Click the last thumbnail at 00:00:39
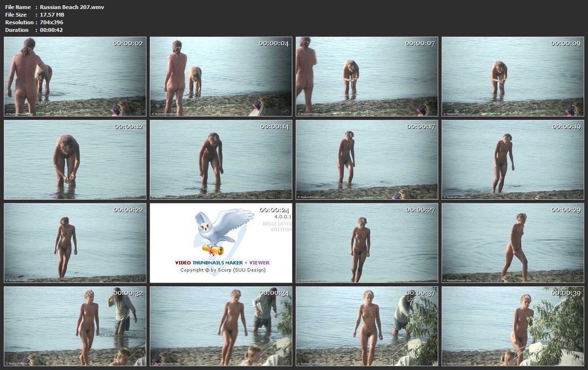This screenshot has height=370, width=588. [513, 326]
